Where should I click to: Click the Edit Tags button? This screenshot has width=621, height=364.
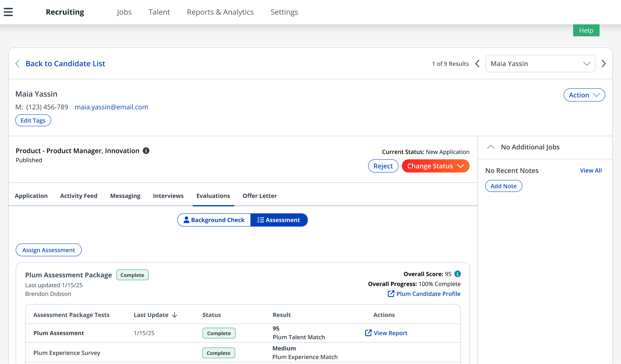click(x=33, y=120)
